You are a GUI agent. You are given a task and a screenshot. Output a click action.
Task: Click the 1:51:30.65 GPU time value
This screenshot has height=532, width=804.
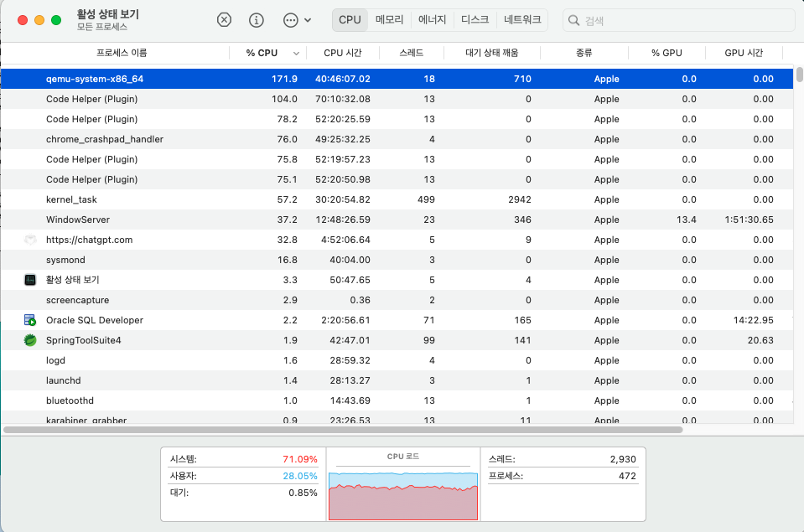[x=749, y=220]
